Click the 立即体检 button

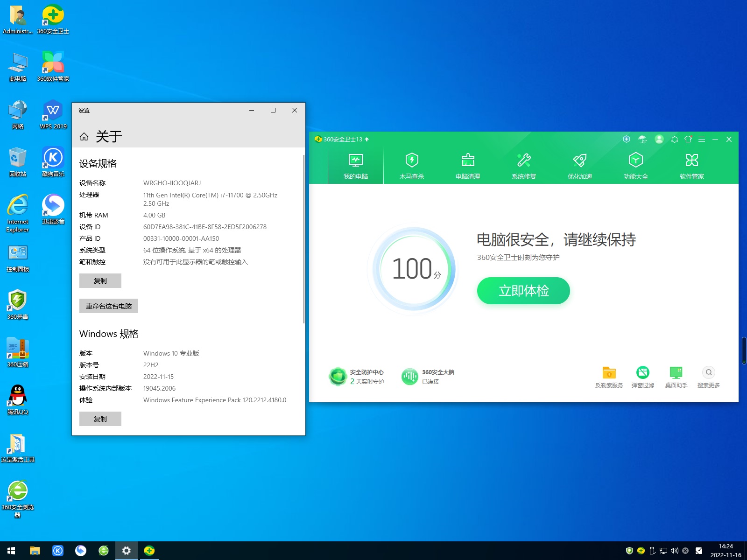(523, 291)
